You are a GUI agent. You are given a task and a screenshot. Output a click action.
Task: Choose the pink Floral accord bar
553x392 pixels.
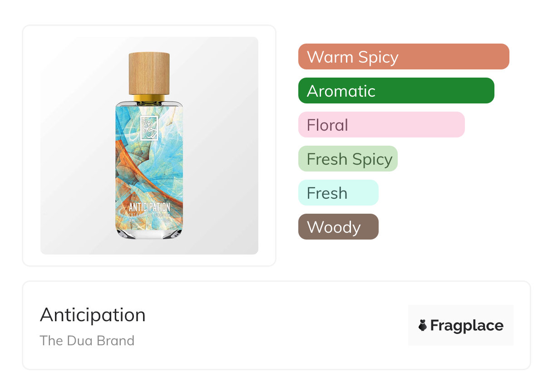381,125
